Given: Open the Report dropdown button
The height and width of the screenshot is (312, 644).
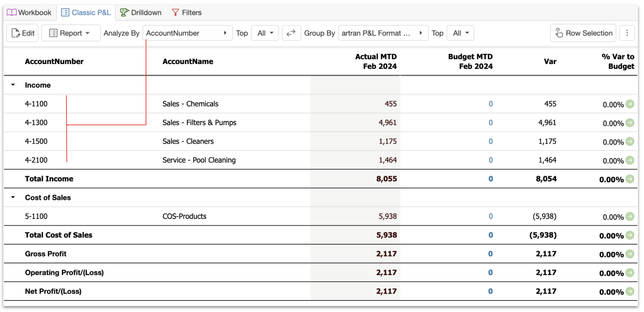Looking at the screenshot, I should coord(71,33).
